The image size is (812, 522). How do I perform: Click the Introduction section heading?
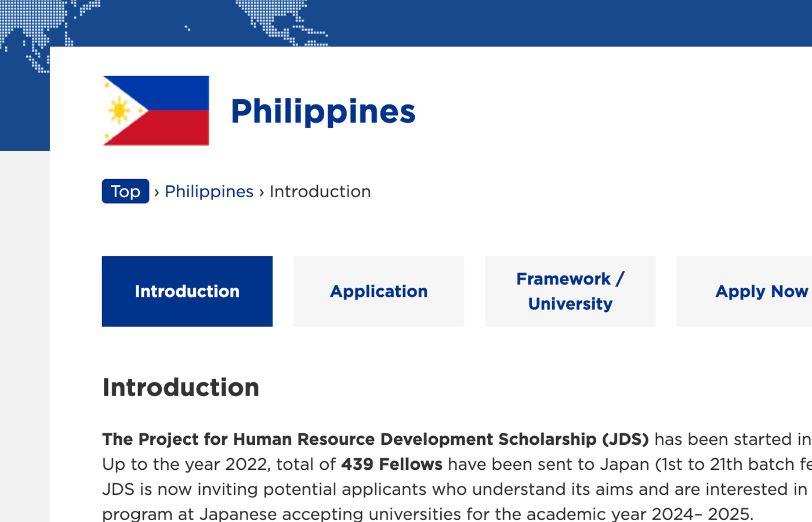[181, 387]
